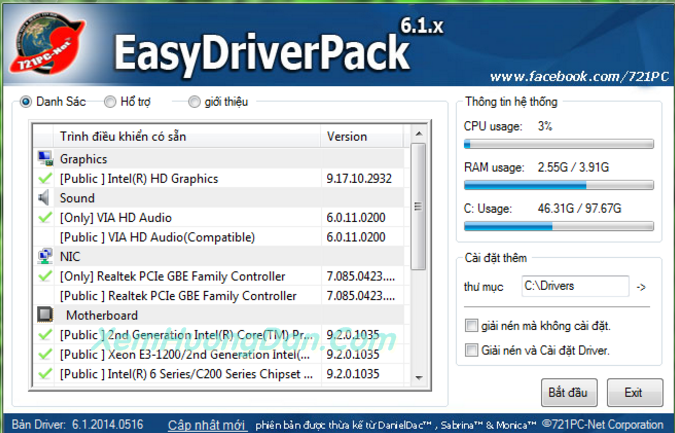Click the Trình điều khiển có sẵn column header
This screenshot has width=675, height=433.
[187, 136]
